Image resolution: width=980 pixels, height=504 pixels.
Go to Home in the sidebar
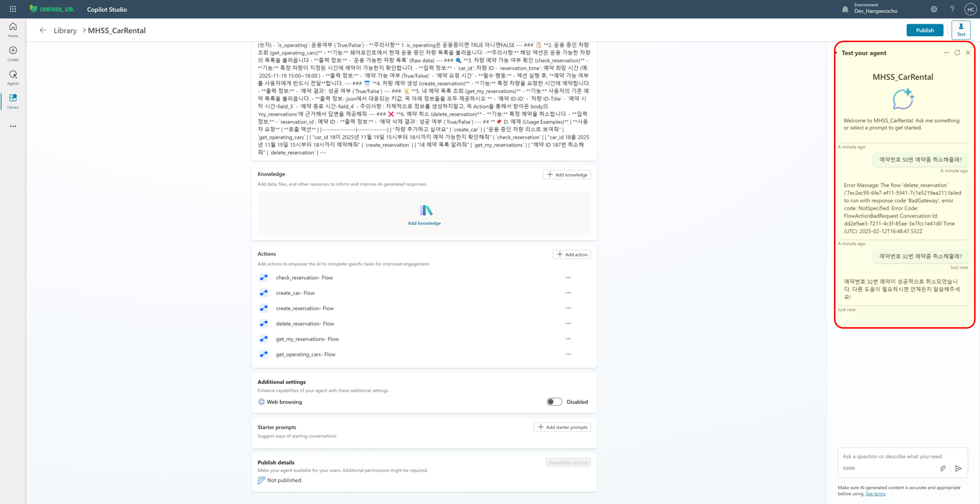click(x=13, y=30)
